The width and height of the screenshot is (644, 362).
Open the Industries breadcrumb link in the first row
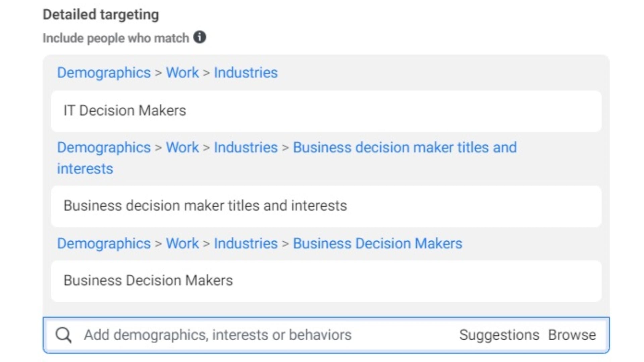click(x=246, y=72)
